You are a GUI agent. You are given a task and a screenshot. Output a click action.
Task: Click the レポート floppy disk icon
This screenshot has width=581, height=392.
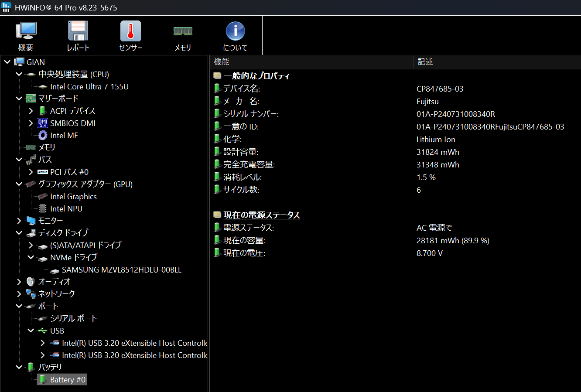click(78, 31)
